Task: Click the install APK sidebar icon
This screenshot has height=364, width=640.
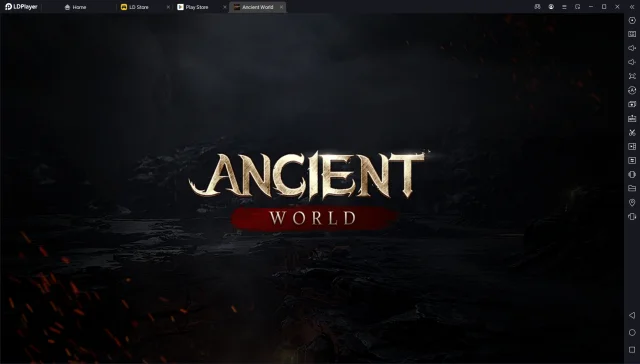Action: click(x=632, y=118)
